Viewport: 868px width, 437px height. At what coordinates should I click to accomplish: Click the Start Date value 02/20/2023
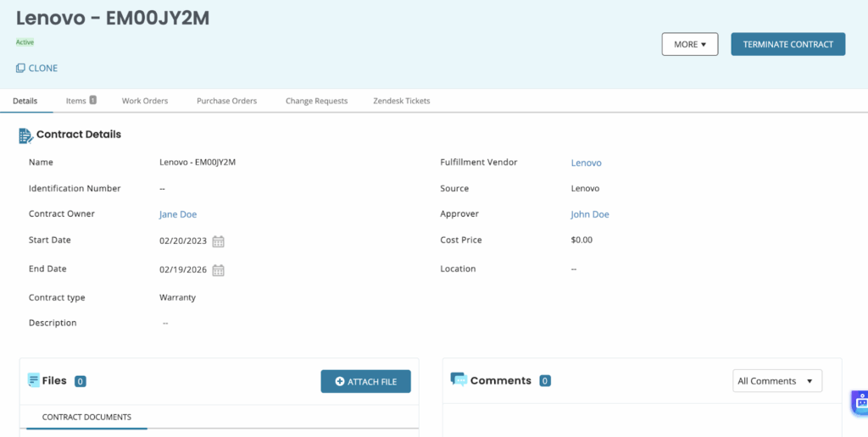(x=183, y=241)
